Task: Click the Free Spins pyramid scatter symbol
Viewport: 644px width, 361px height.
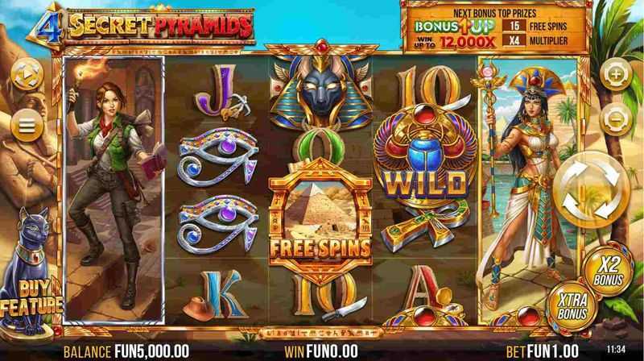Action: [320, 218]
